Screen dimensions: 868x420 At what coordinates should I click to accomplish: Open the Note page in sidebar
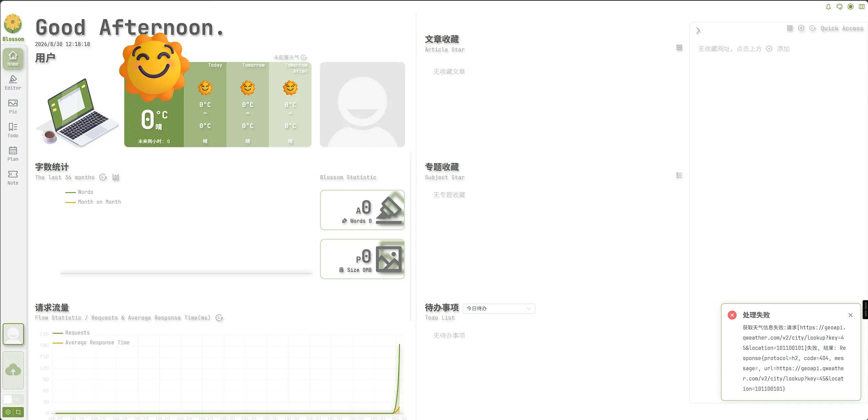(x=13, y=178)
